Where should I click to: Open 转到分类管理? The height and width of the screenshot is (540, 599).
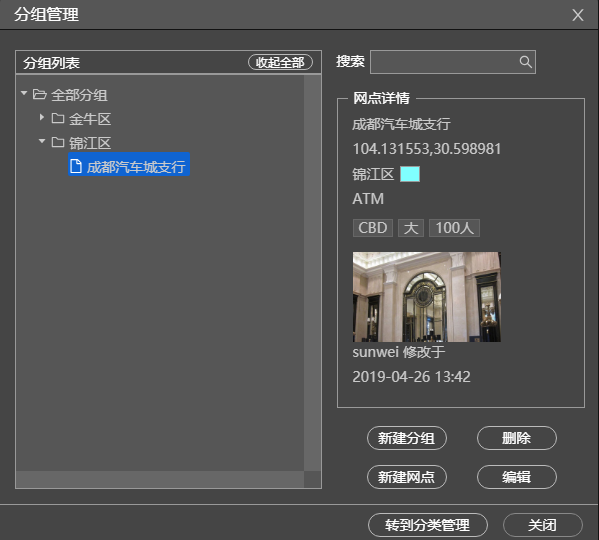click(428, 525)
